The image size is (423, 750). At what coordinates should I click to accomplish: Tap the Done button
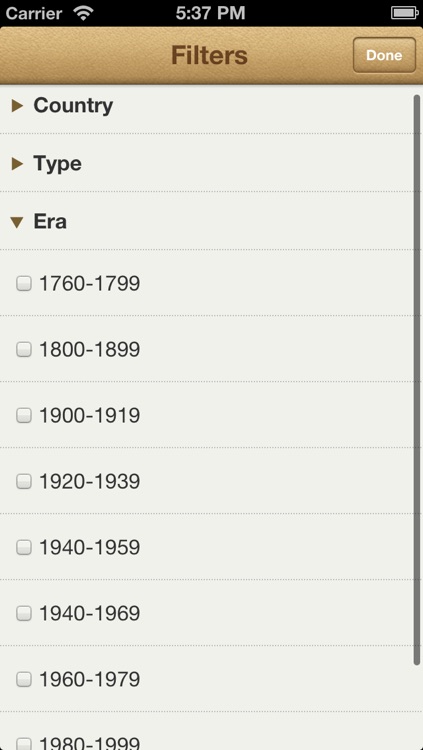[384, 55]
